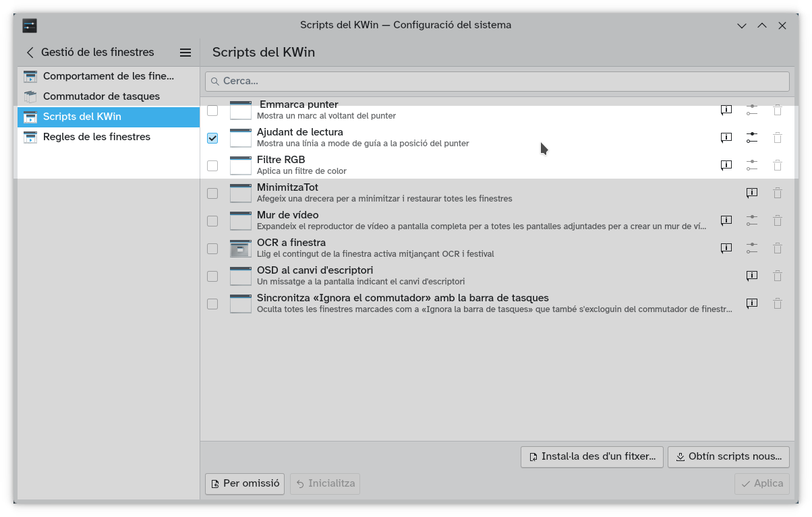Focus the Cerca search field
The image size is (812, 517).
tap(497, 81)
